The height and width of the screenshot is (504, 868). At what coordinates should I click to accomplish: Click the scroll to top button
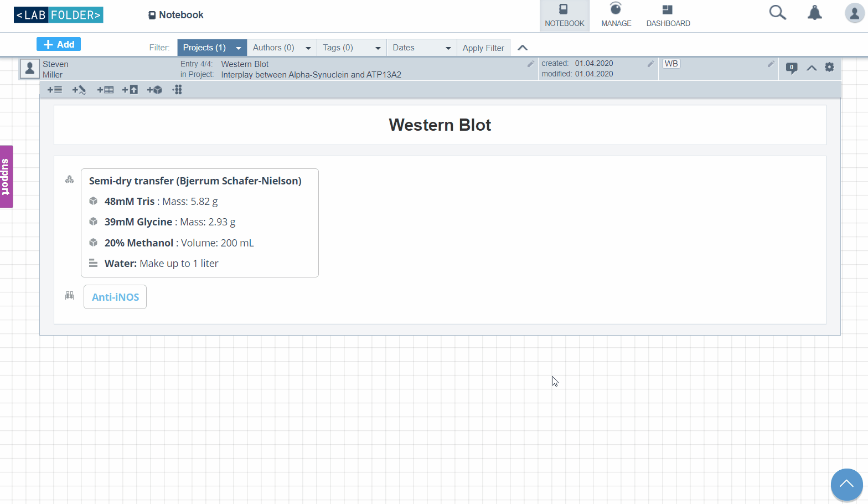pyautogui.click(x=847, y=485)
